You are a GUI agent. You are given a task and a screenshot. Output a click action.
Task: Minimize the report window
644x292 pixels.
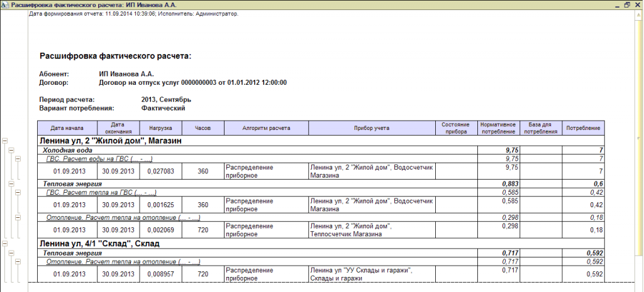click(x=618, y=5)
